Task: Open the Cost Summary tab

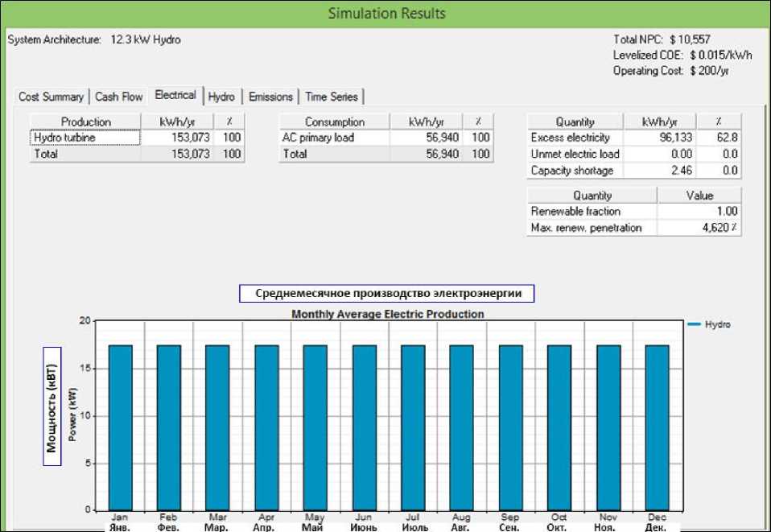Action: tap(52, 97)
